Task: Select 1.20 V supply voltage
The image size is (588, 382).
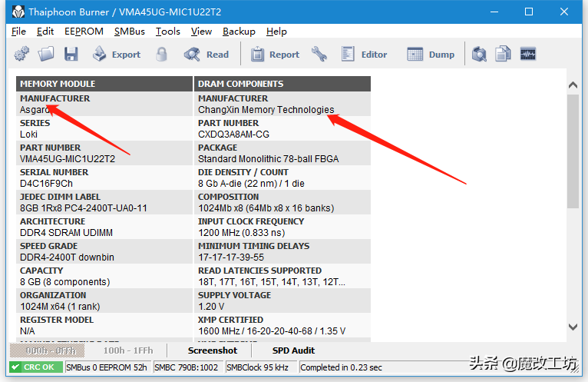Action: 211,307
